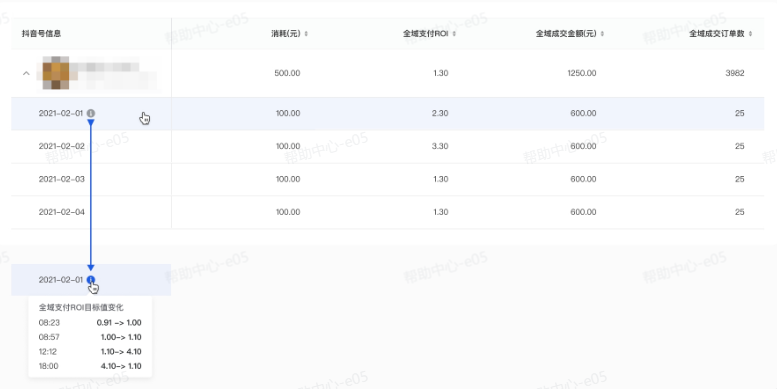The image size is (777, 389).
Task: Click spend 100.00 in 2021-02-01 row
Action: click(288, 113)
